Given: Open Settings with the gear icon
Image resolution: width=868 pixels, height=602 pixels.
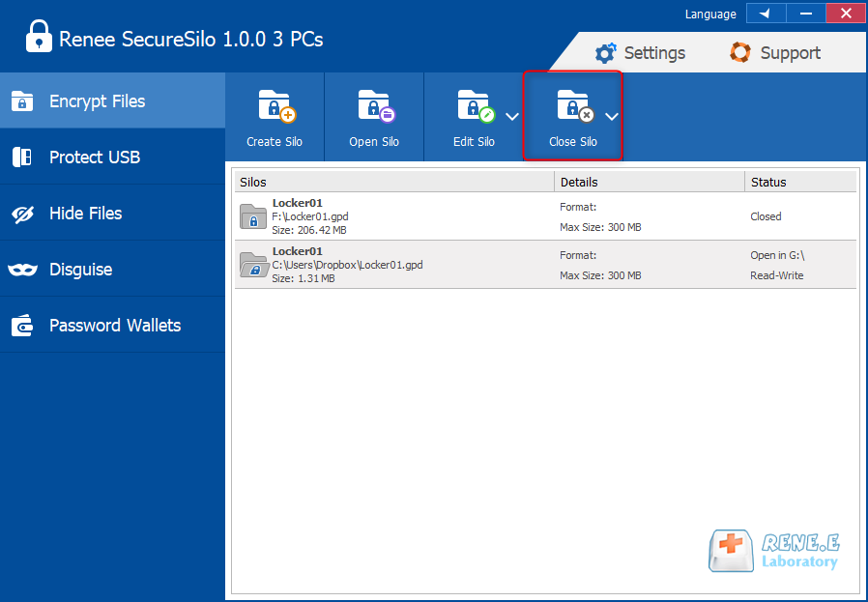Looking at the screenshot, I should [606, 53].
